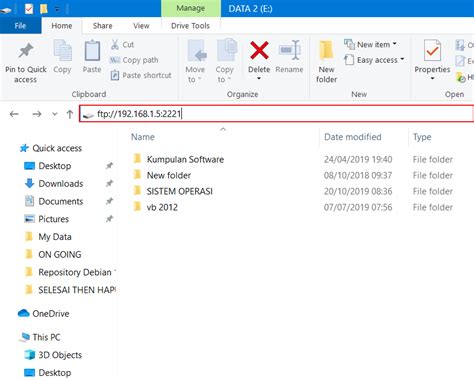Open the New item dropdown
Screen dimensions: 474x380
coord(370,44)
